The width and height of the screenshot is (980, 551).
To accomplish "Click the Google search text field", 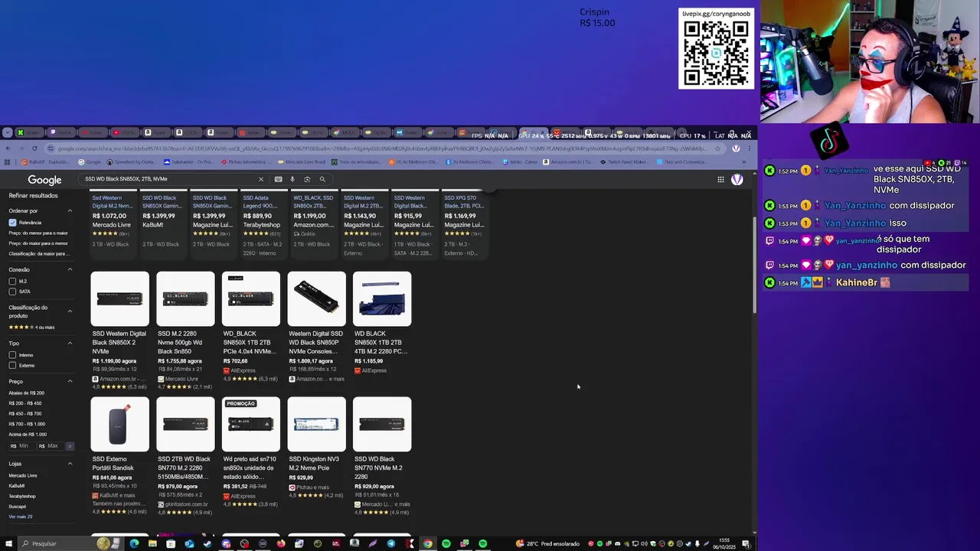I will point(168,179).
